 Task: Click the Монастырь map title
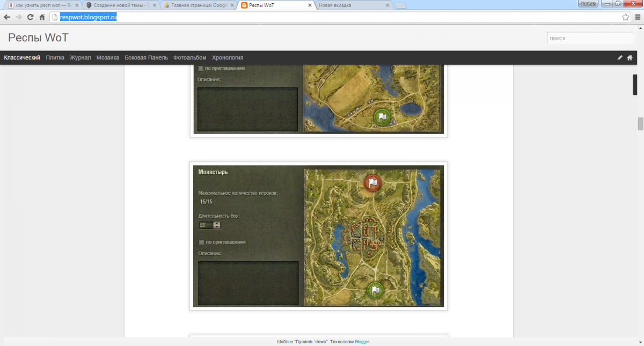[213, 172]
